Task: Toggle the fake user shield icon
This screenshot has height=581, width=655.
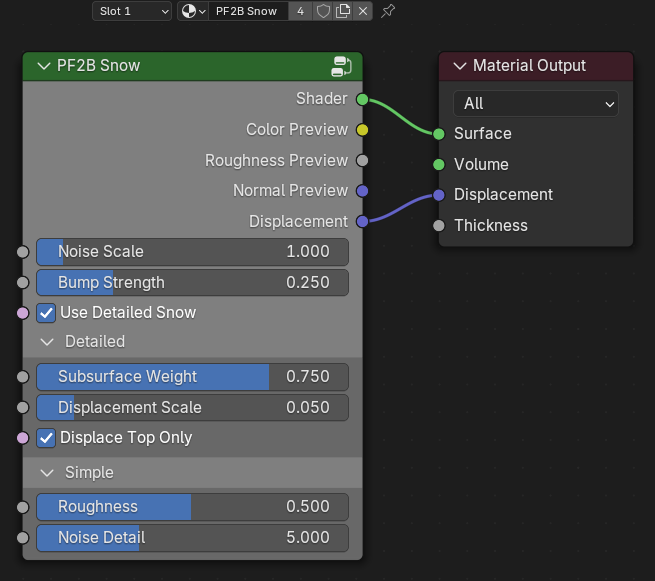Action: pos(323,11)
